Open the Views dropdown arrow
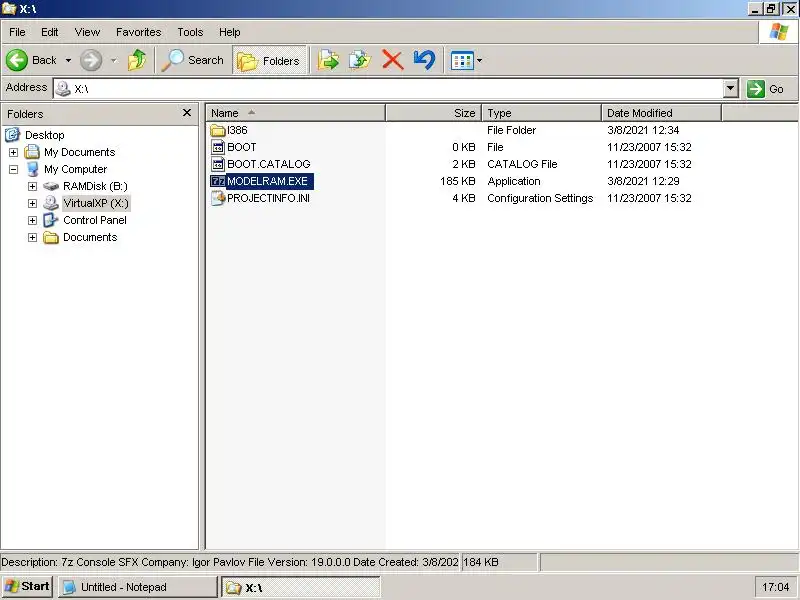Screen dimensions: 800x600 point(479,61)
